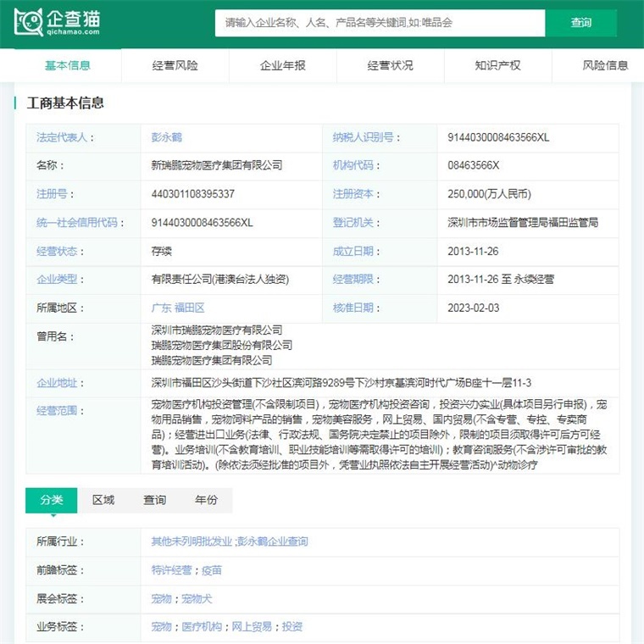
Task: Click former name 瑞鹏宠物医疗集团股份有限公司
Action: point(221,345)
